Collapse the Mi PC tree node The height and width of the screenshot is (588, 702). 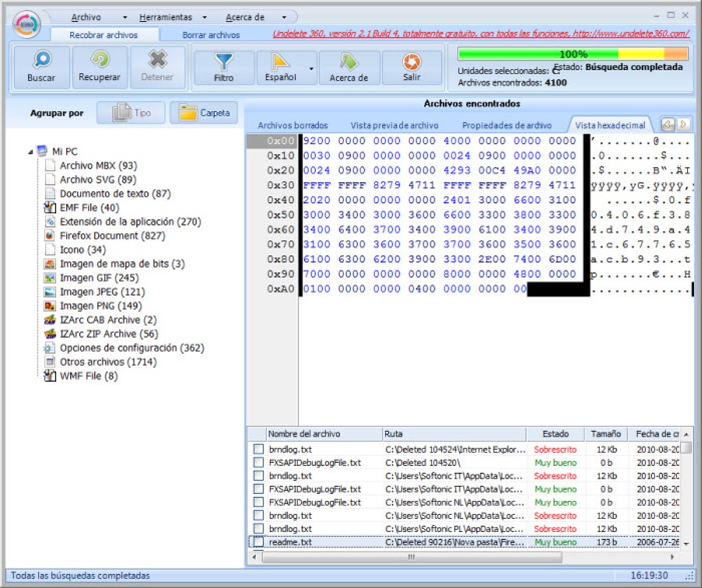pos(31,152)
